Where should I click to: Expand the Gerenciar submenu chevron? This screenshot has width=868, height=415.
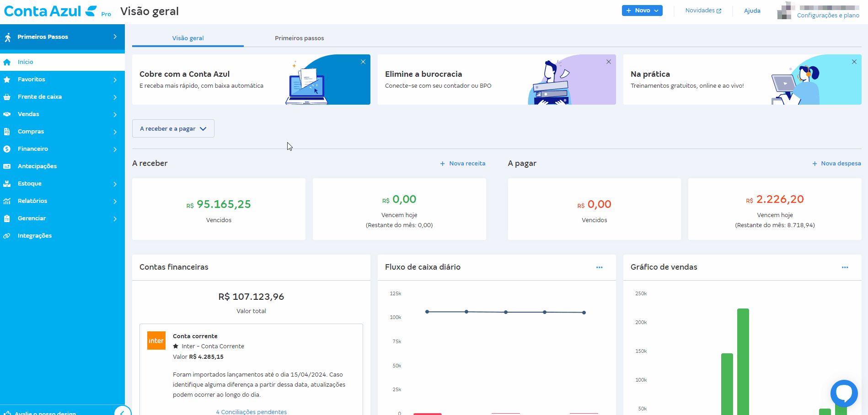coord(115,219)
